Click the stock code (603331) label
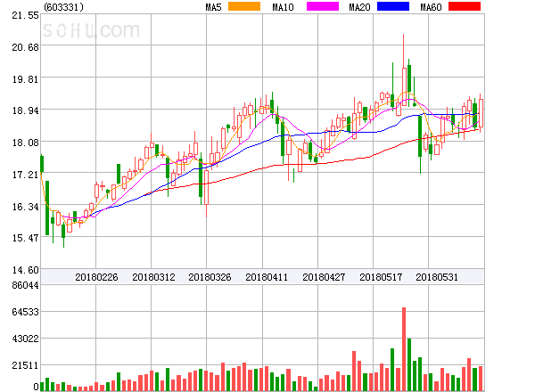The image size is (535, 392). click(x=64, y=7)
